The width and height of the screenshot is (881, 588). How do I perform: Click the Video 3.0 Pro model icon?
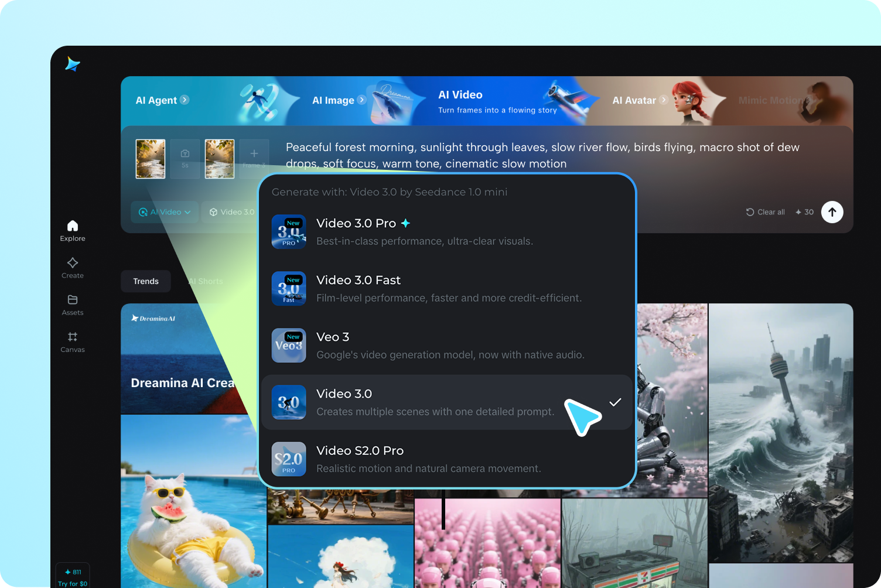tap(289, 232)
